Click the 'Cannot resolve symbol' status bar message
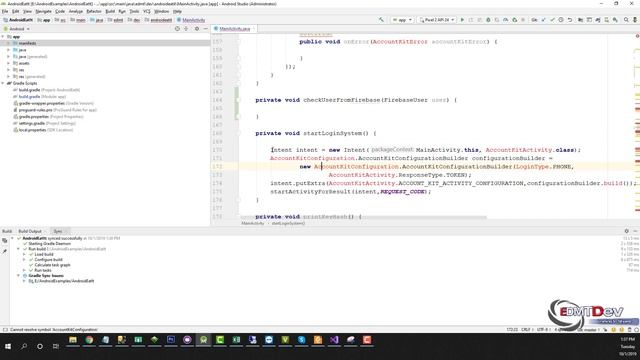 click(x=53, y=329)
